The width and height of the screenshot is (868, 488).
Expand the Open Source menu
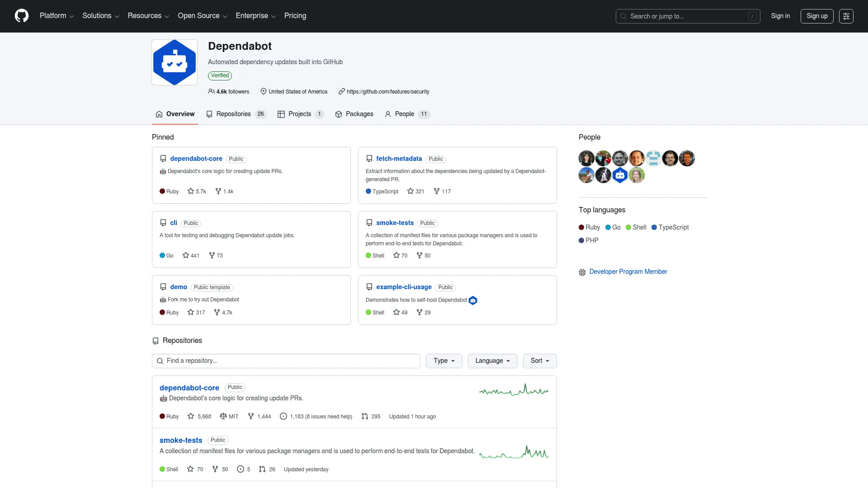coord(203,16)
